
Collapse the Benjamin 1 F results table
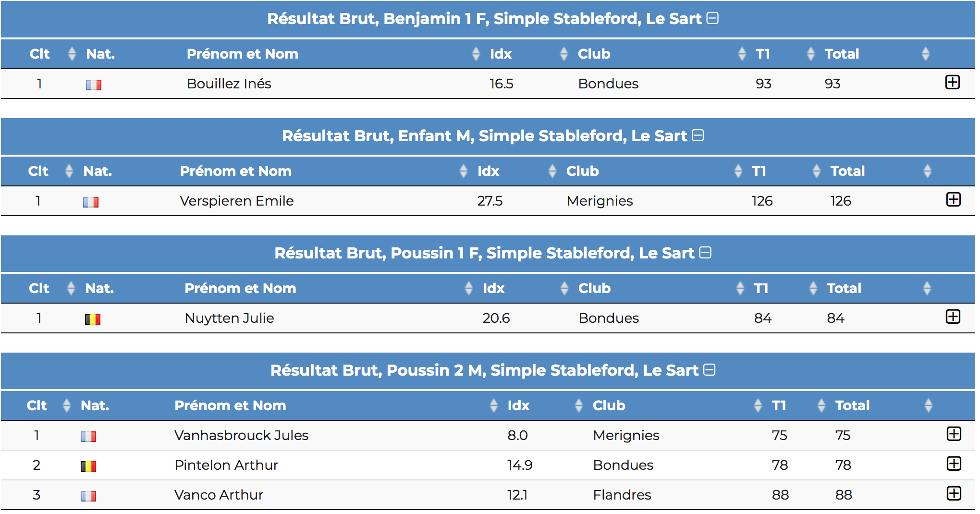(713, 18)
